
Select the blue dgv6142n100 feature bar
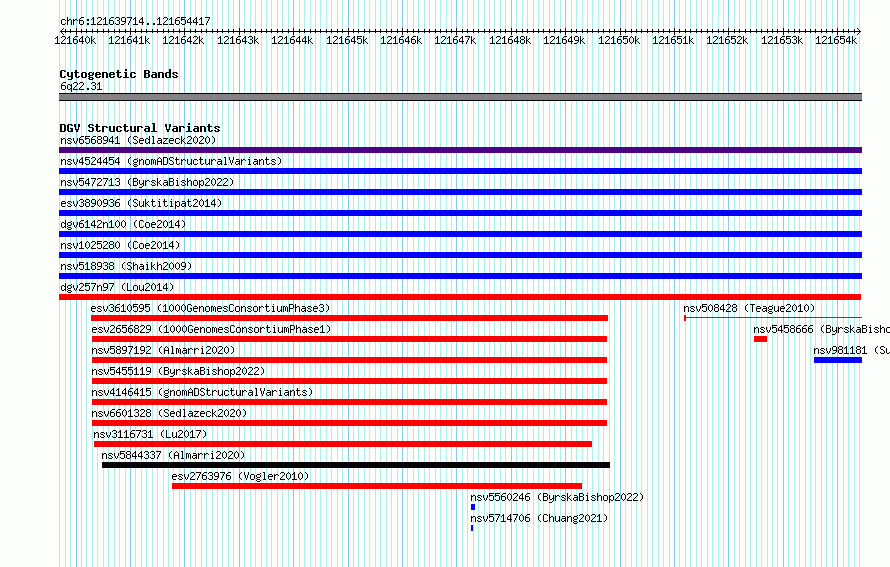click(460, 234)
